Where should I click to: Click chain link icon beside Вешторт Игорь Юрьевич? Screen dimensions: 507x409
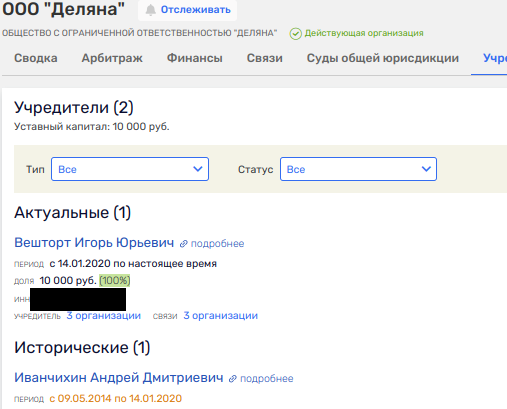click(x=183, y=244)
